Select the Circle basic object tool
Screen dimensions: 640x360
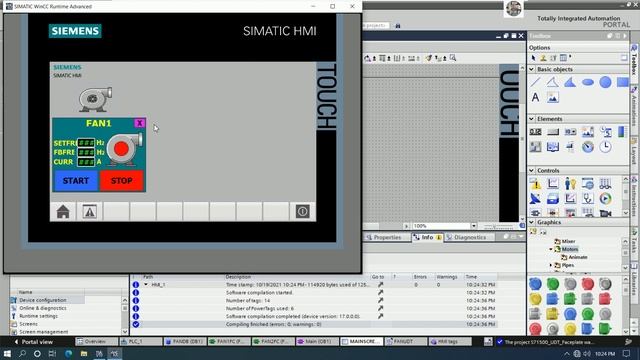(605, 82)
